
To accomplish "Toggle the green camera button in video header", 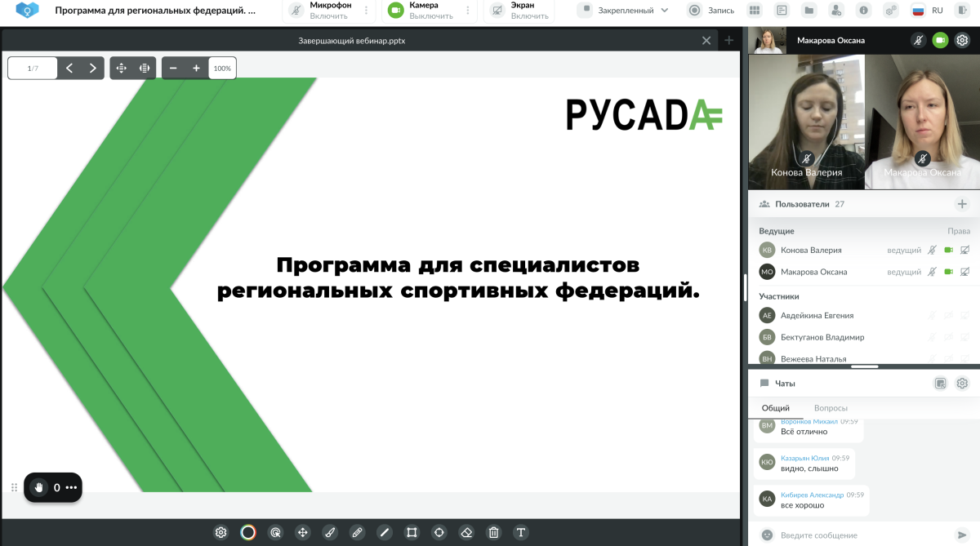I will click(x=940, y=40).
